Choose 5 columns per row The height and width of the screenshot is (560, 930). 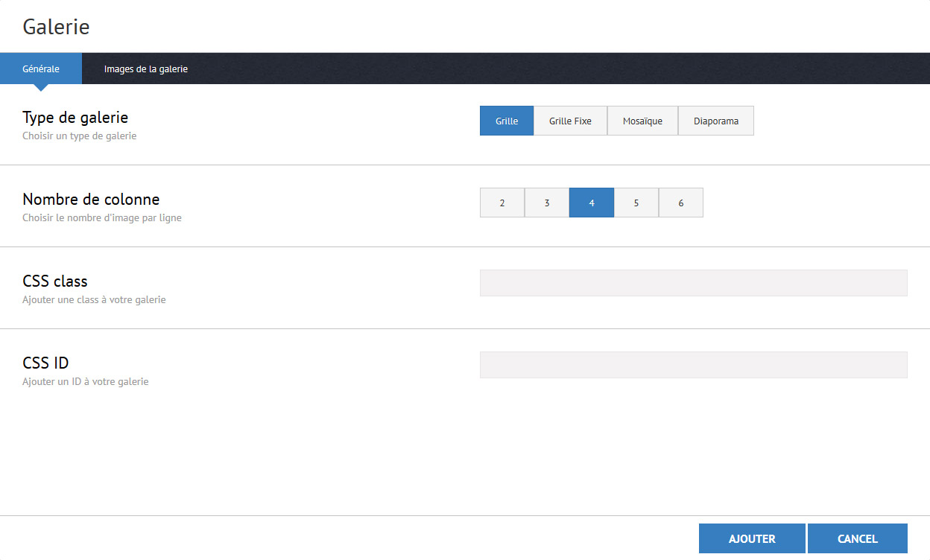click(x=636, y=203)
